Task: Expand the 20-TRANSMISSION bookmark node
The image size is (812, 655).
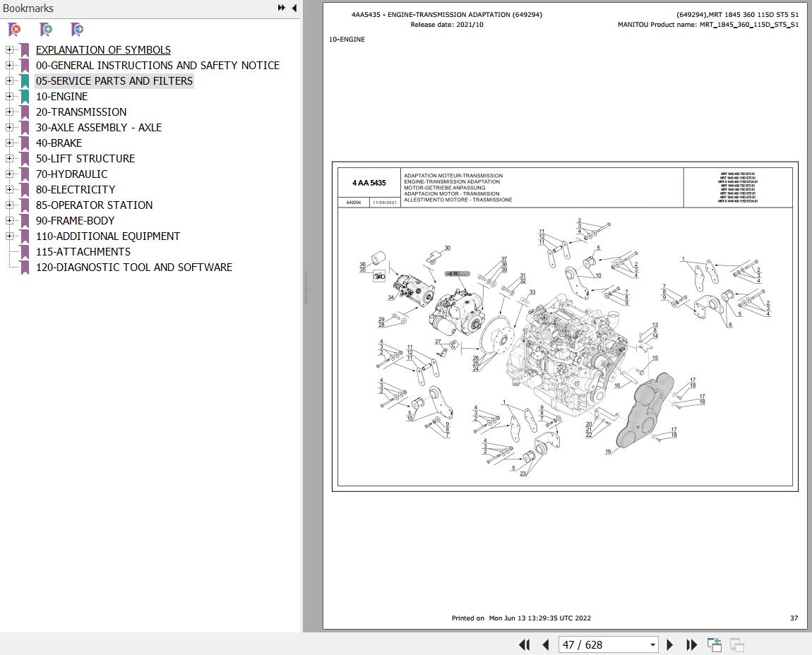Action: point(8,112)
